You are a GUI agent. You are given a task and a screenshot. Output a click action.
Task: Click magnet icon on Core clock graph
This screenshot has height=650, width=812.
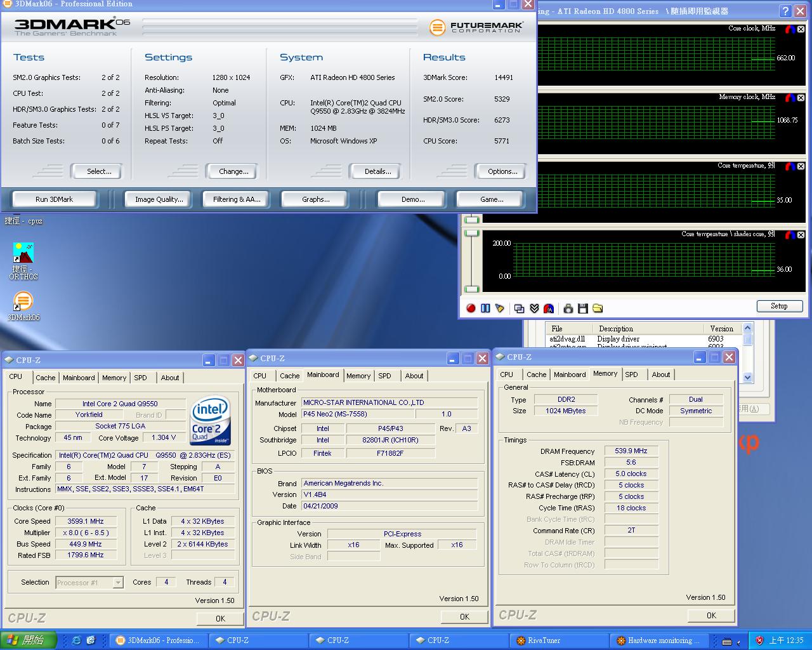[790, 29]
